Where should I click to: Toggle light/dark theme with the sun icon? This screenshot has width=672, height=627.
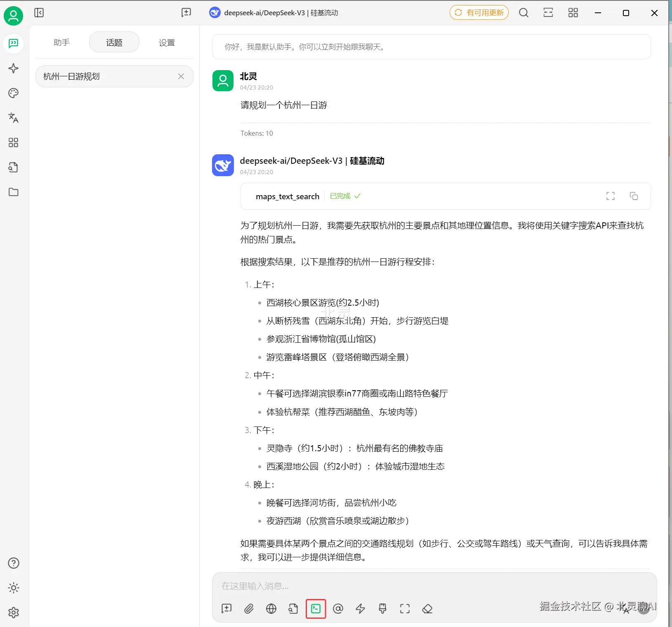coord(14,588)
